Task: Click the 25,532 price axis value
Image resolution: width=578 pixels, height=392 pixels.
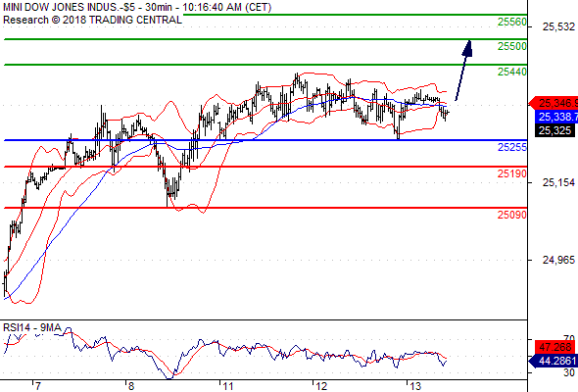Action: [558, 26]
